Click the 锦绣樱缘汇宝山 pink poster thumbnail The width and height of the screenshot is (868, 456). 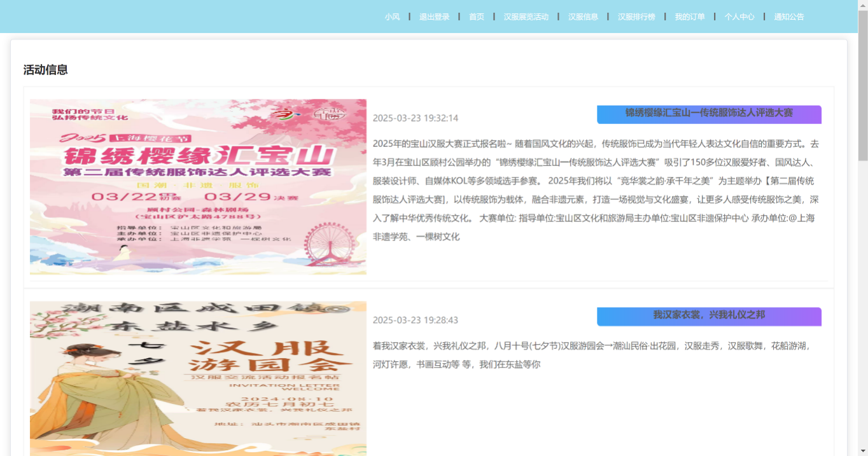coord(198,187)
